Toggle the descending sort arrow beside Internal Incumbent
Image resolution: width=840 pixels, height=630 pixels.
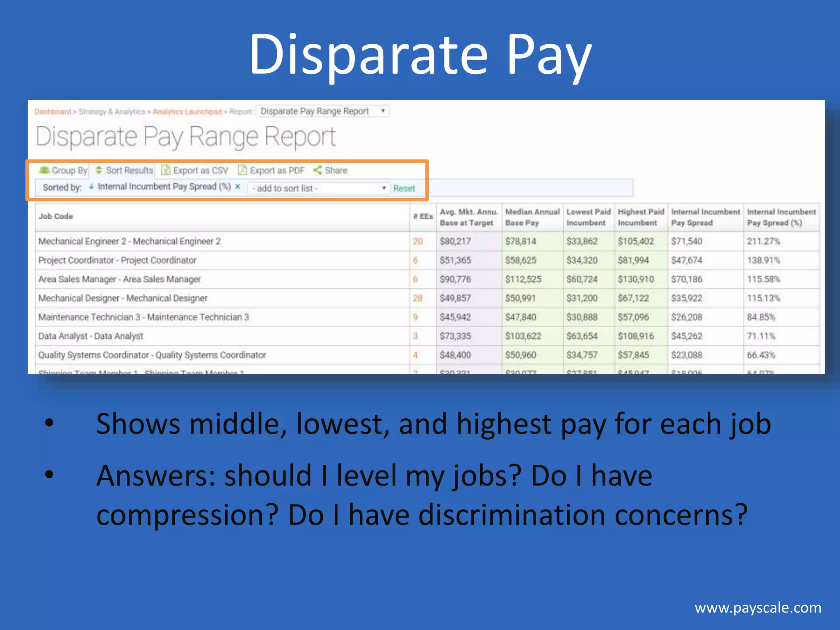click(x=91, y=187)
